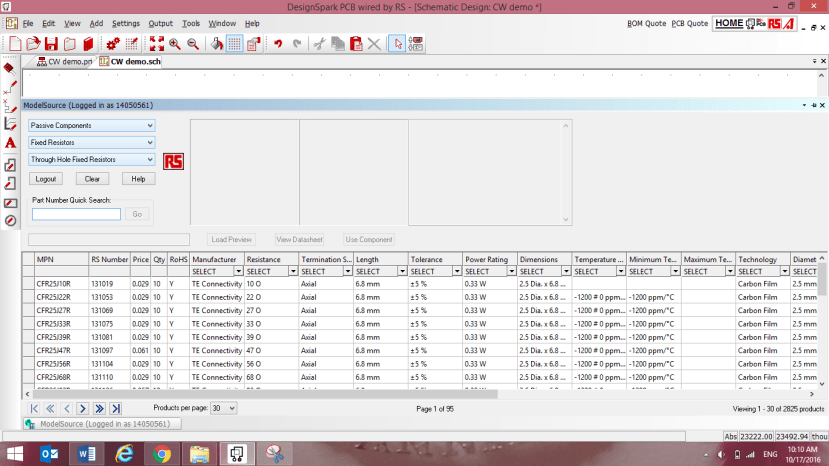Open the Tools menu
Viewport: 829px width, 466px height.
[191, 23]
